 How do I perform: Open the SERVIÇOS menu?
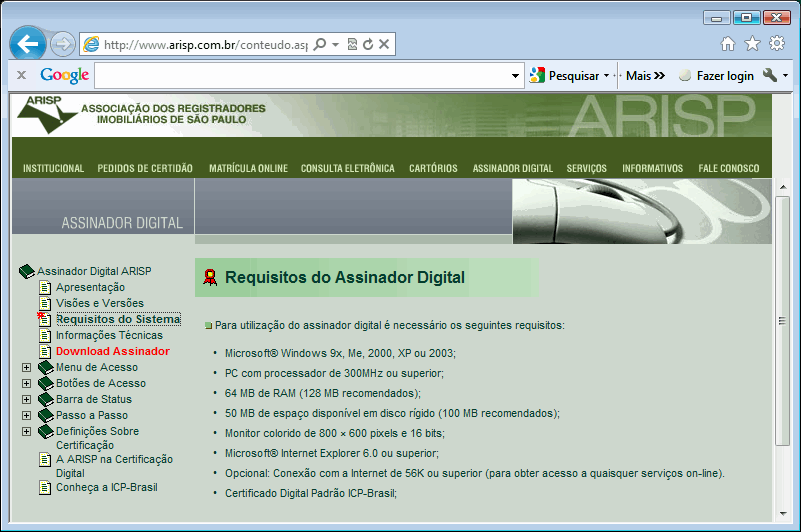(586, 168)
